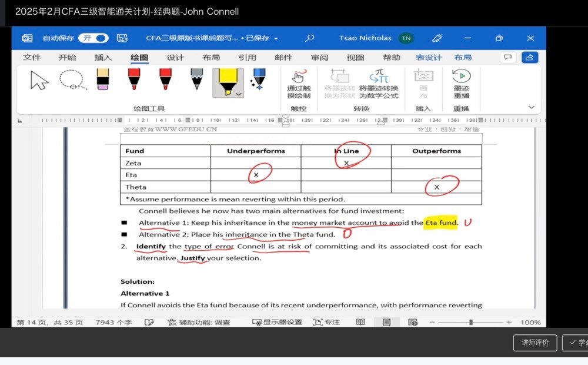Image resolution: width=588 pixels, height=365 pixels.
Task: Click 将墨迹转换为形状 ink to shape
Action: [x=340, y=84]
